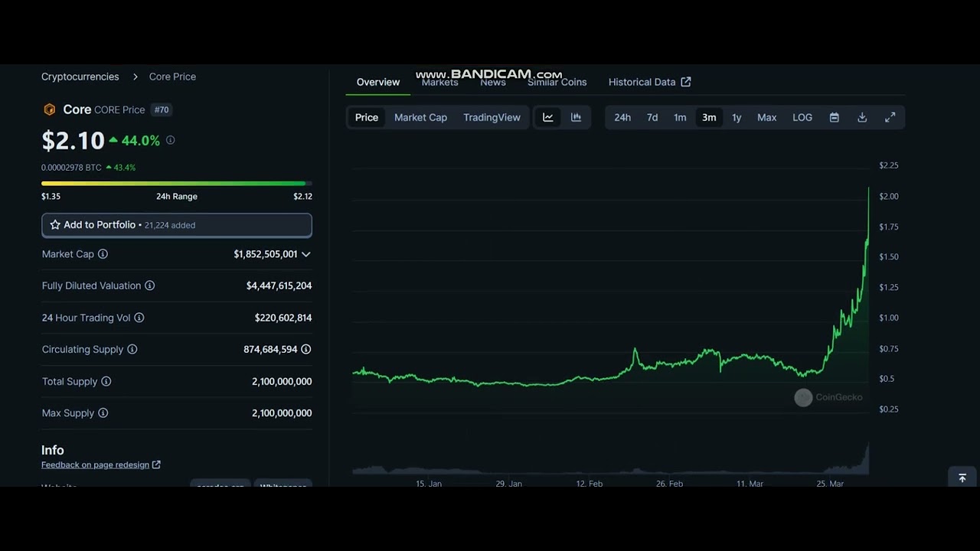This screenshot has height=551, width=980.
Task: Click the Market Cap info icon
Action: [x=103, y=254]
